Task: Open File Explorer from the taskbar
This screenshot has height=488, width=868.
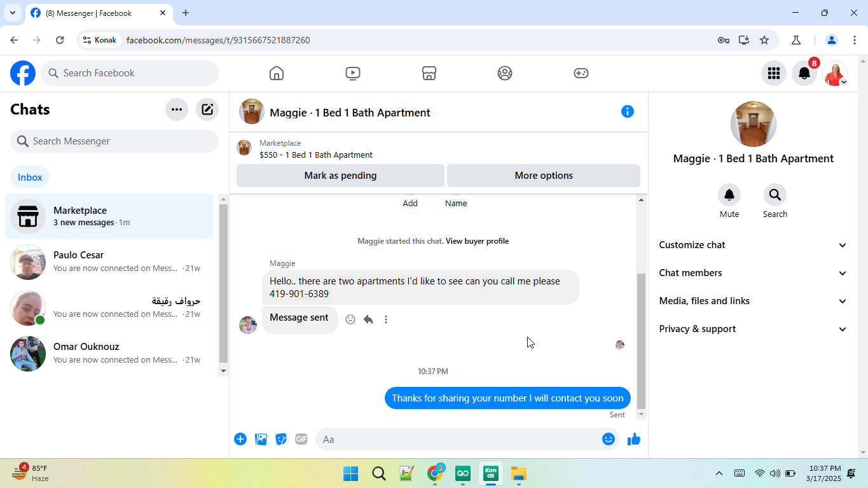Action: click(x=519, y=473)
